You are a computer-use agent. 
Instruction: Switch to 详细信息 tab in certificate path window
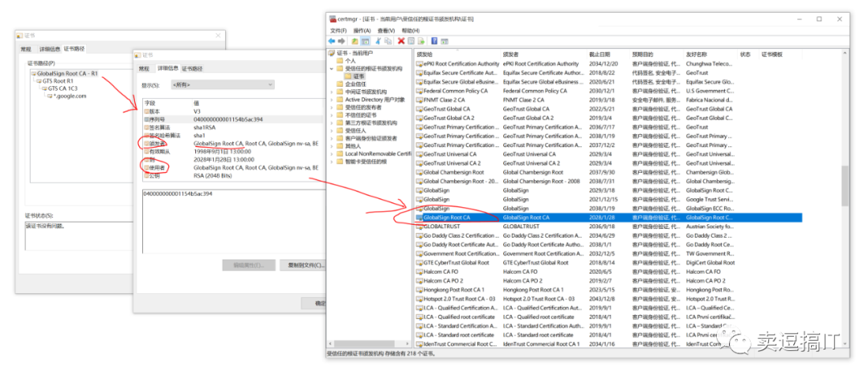pos(50,49)
